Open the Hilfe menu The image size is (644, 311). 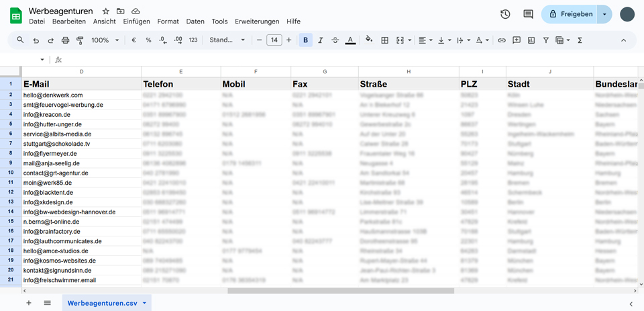tap(294, 21)
